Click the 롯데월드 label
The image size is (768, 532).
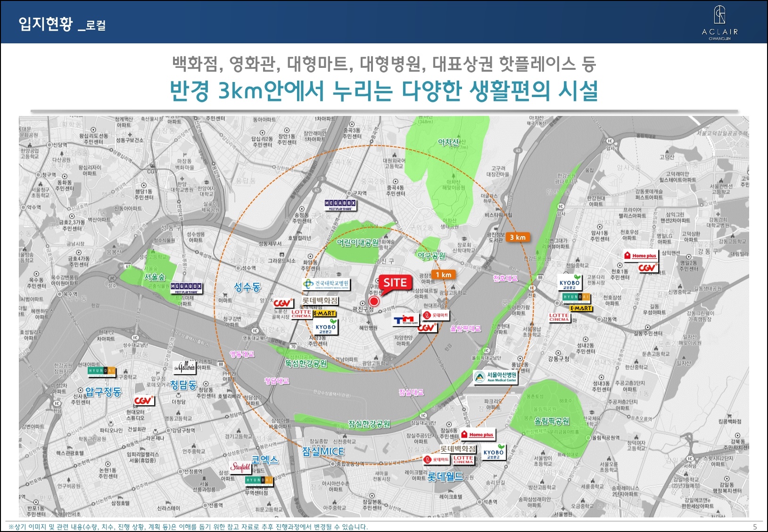(446, 477)
